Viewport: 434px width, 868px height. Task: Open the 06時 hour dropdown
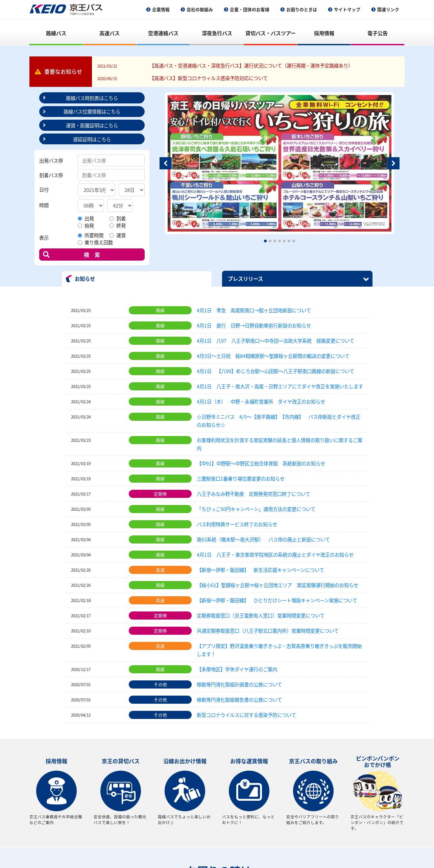[x=91, y=206]
